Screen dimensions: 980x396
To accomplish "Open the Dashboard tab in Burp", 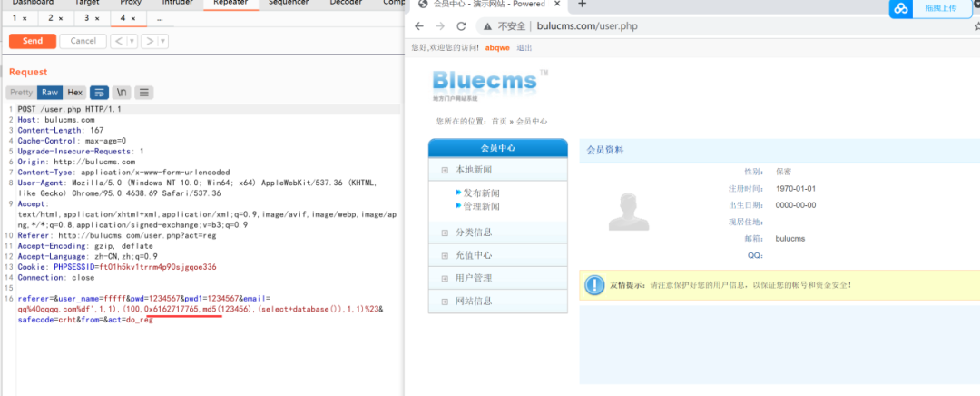I will (x=33, y=3).
